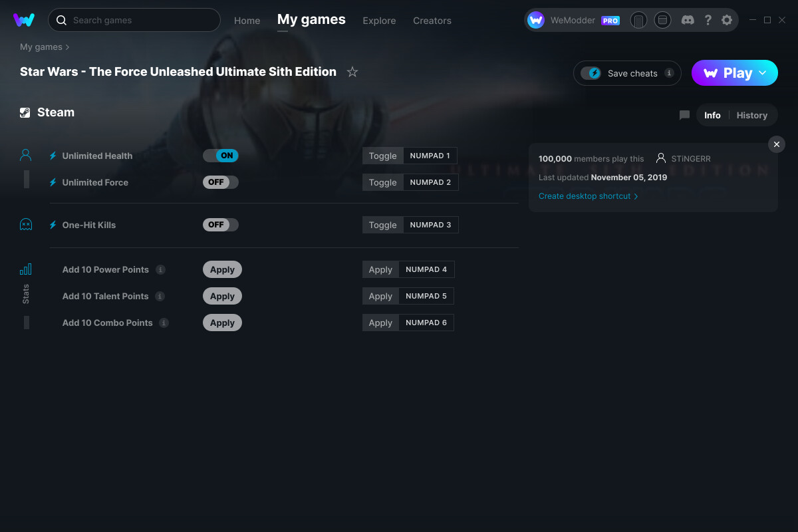Screen dimensions: 798x532
Task: Click the Steam platform icon
Action: 25,112
